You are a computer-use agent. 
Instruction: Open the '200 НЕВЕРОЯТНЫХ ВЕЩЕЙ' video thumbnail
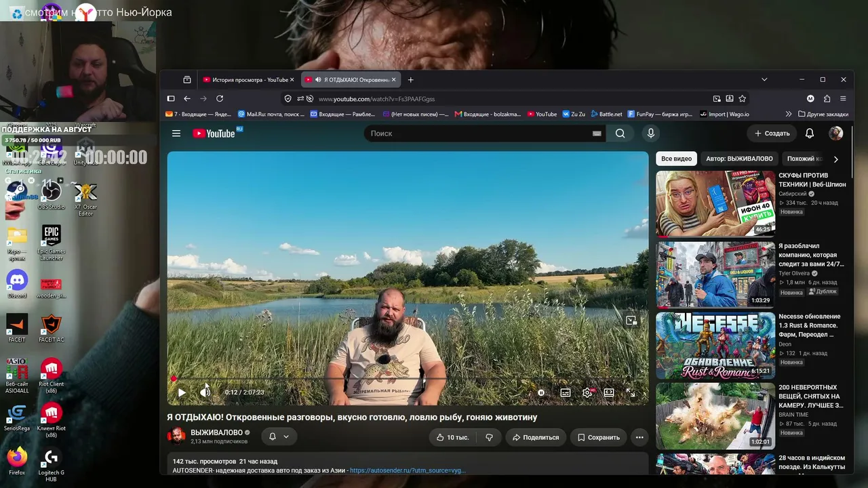coord(715,416)
